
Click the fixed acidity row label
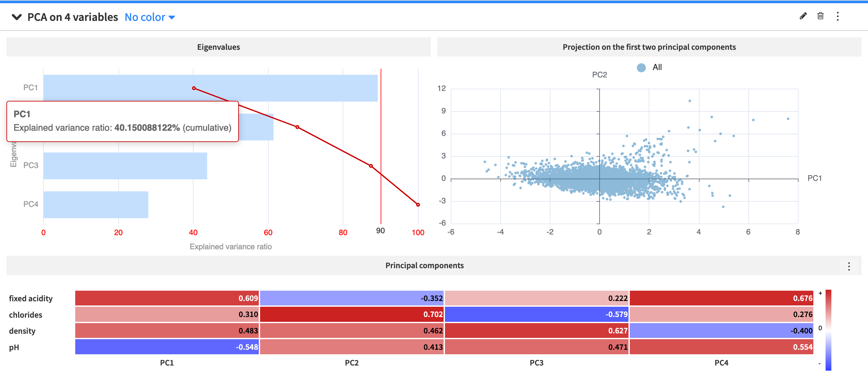31,298
